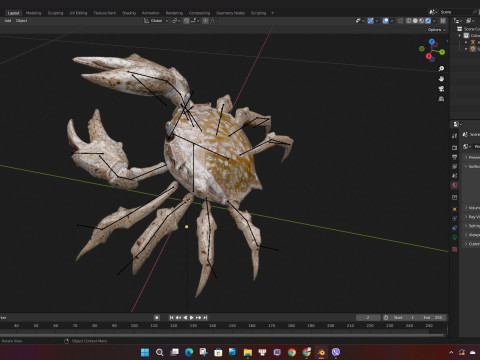Open the pivot point dropdown
This screenshot has height=360, width=480.
[176, 21]
